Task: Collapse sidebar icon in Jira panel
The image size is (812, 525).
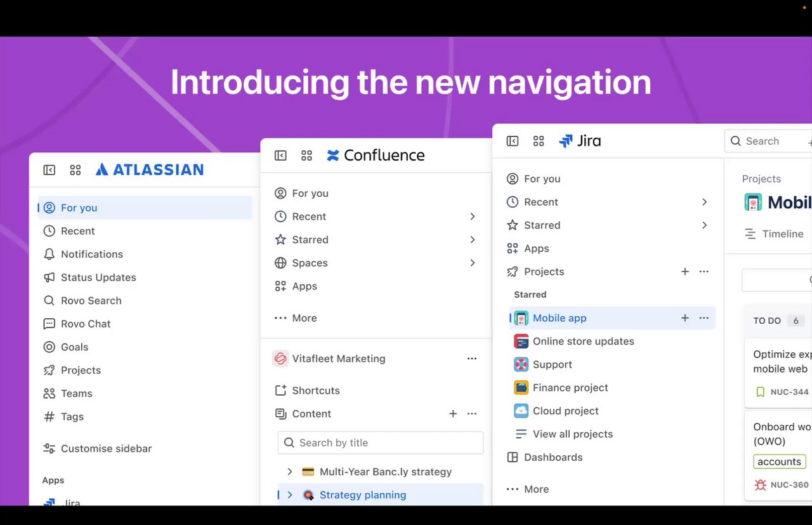Action: 513,141
